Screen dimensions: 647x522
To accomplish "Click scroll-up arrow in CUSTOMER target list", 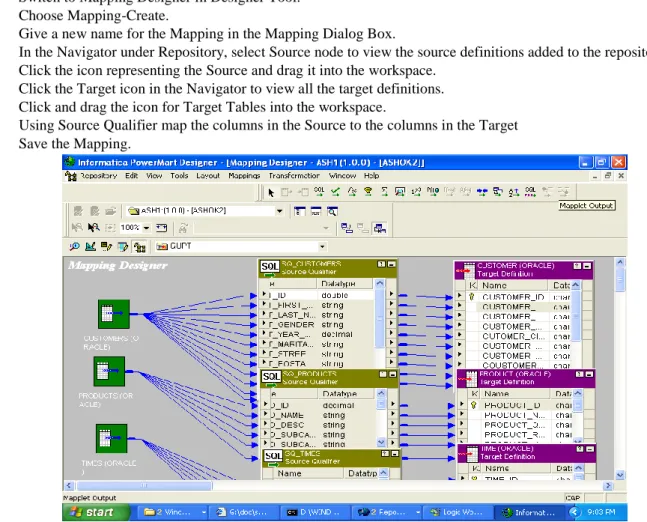I will pyautogui.click(x=576, y=285).
